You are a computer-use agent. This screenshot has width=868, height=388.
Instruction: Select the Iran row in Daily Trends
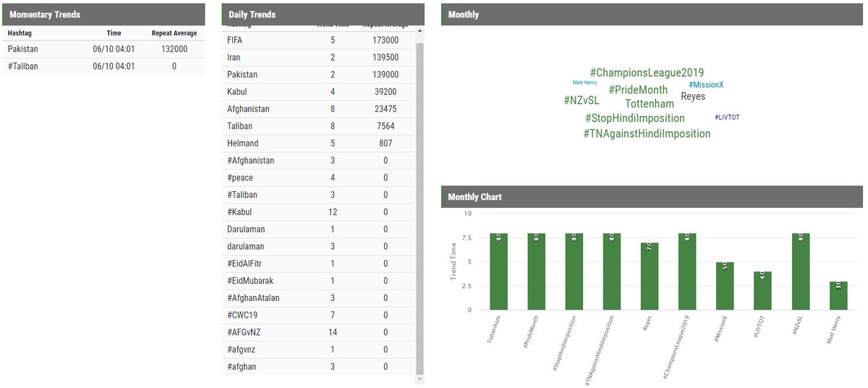[x=318, y=57]
